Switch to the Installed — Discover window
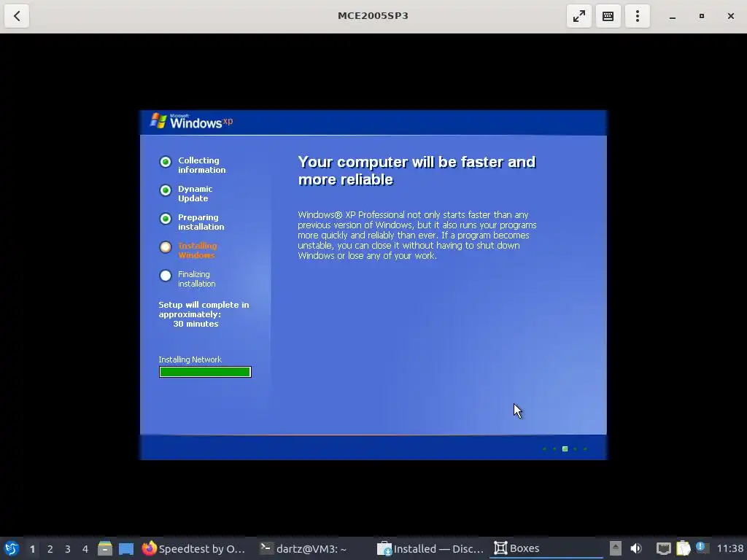 (x=430, y=548)
